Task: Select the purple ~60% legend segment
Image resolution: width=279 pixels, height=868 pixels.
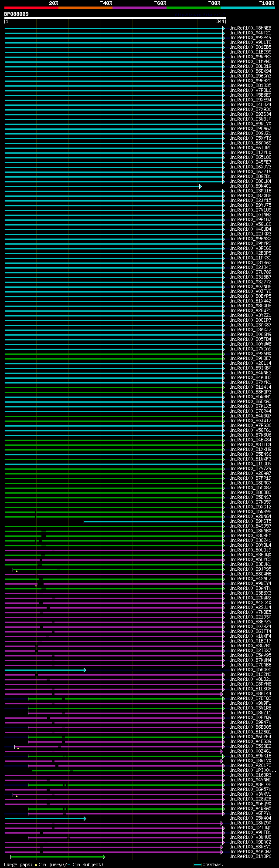Action: click(x=139, y=8)
